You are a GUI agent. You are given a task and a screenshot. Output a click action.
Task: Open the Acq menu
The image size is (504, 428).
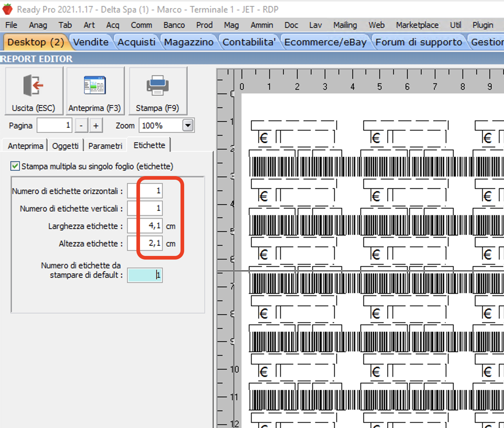click(x=113, y=25)
